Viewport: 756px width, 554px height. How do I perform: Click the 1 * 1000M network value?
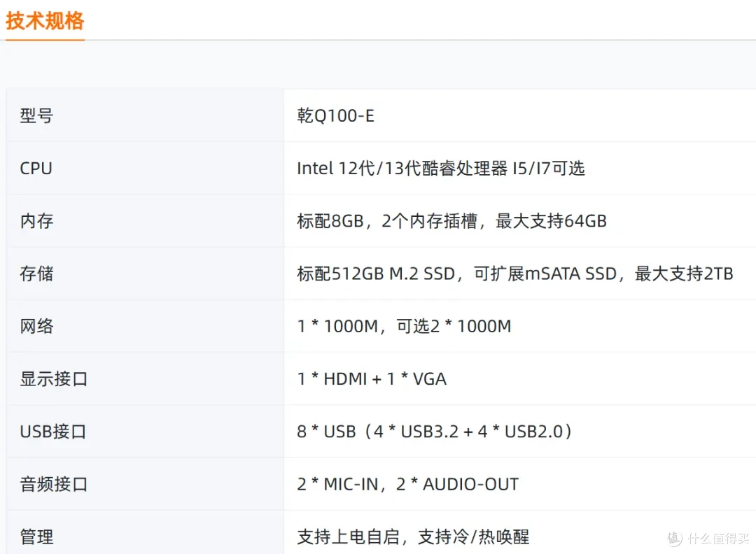click(x=404, y=326)
